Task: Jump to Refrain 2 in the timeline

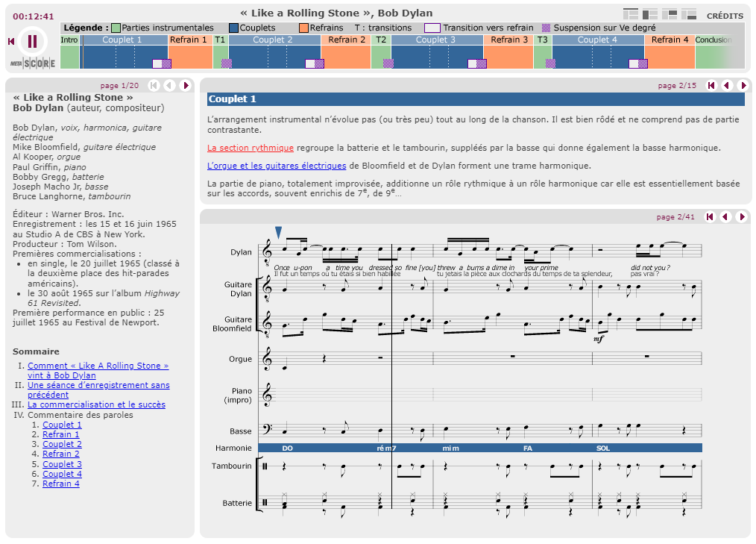Action: (x=346, y=40)
